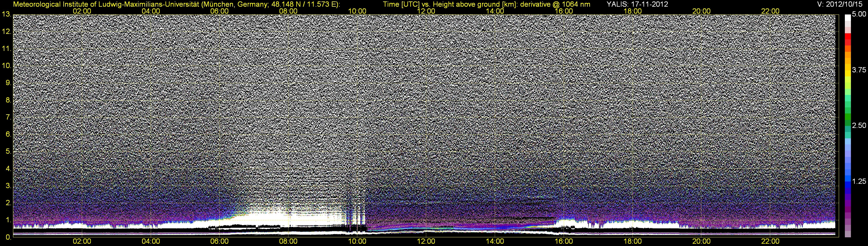Click the 10:00 label on bottom time axis
This screenshot has width=868, height=246.
point(357,241)
